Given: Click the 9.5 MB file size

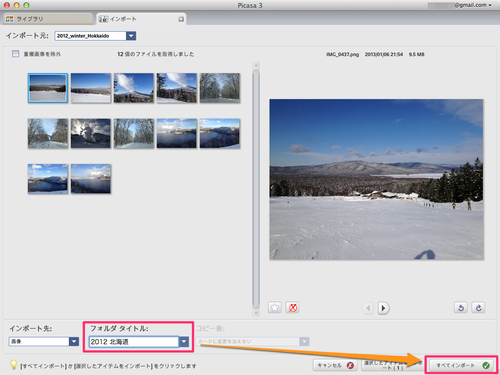Looking at the screenshot, I should tap(417, 54).
